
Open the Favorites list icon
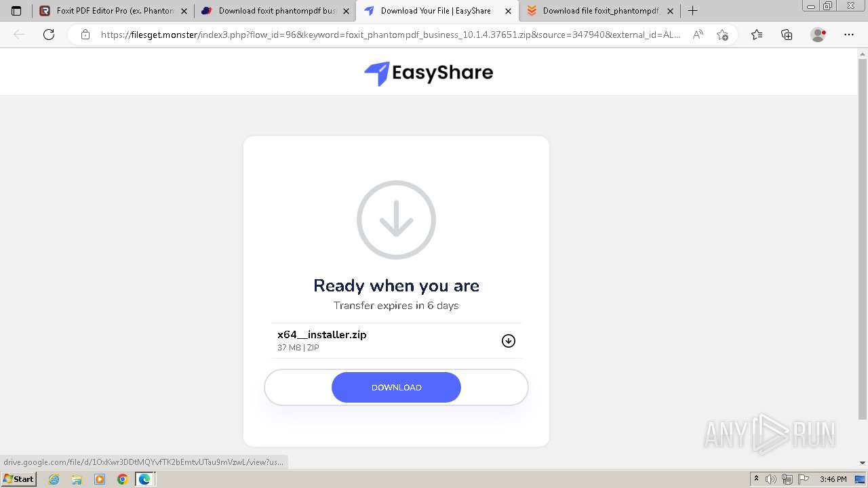(x=757, y=35)
